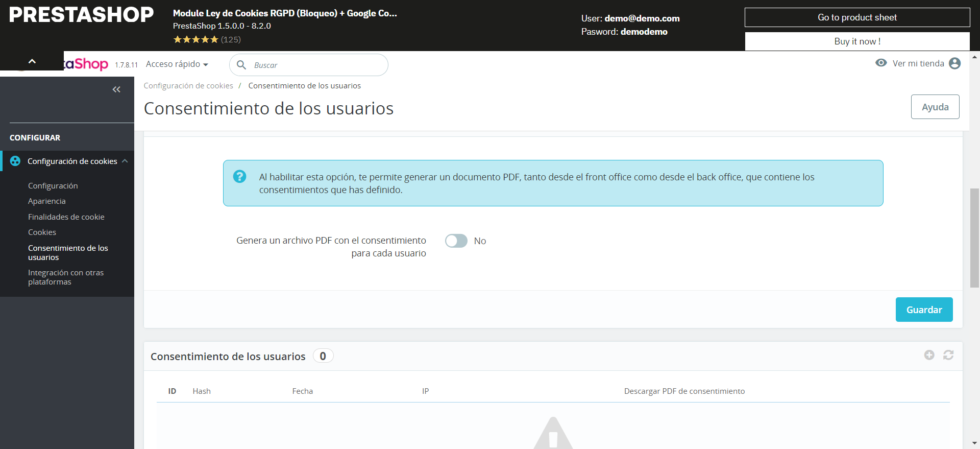Viewport: 980px width, 449px height.
Task: Click the Guardar button
Action: click(x=924, y=310)
